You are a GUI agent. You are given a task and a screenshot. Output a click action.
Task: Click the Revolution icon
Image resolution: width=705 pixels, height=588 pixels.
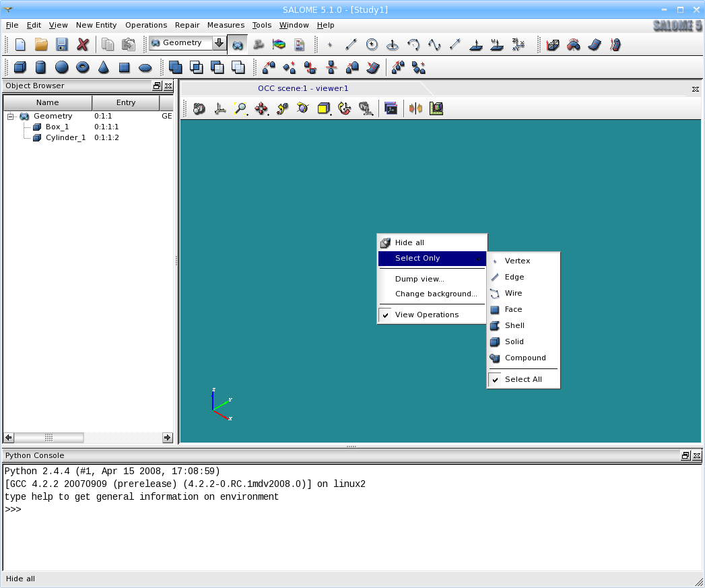[574, 44]
